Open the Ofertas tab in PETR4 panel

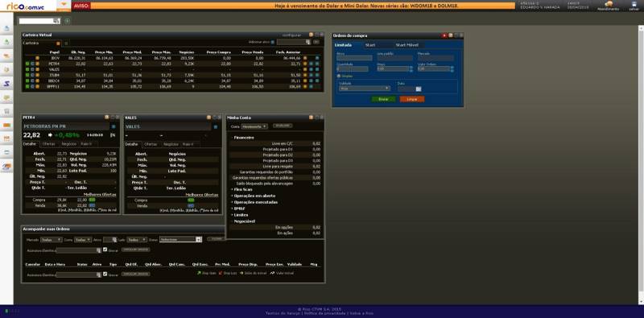48,144
